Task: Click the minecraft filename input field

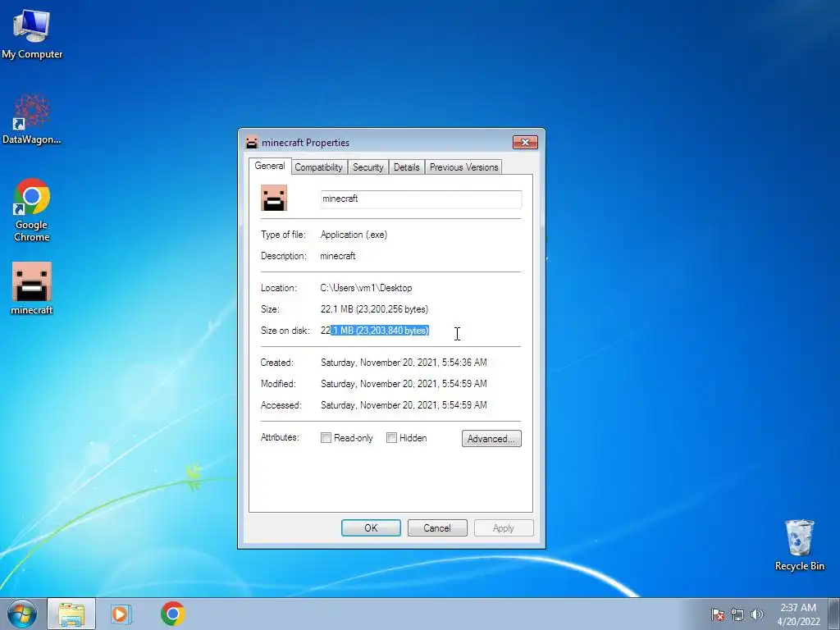Action: [421, 199]
